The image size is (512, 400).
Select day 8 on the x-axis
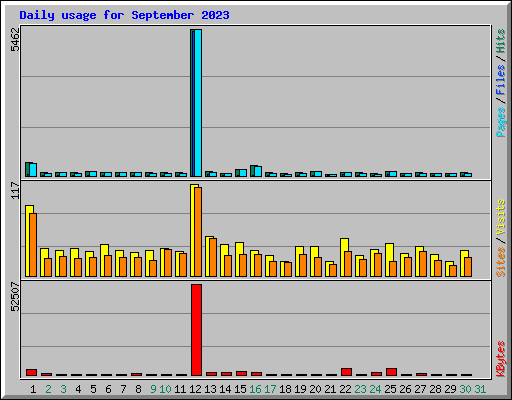138,389
